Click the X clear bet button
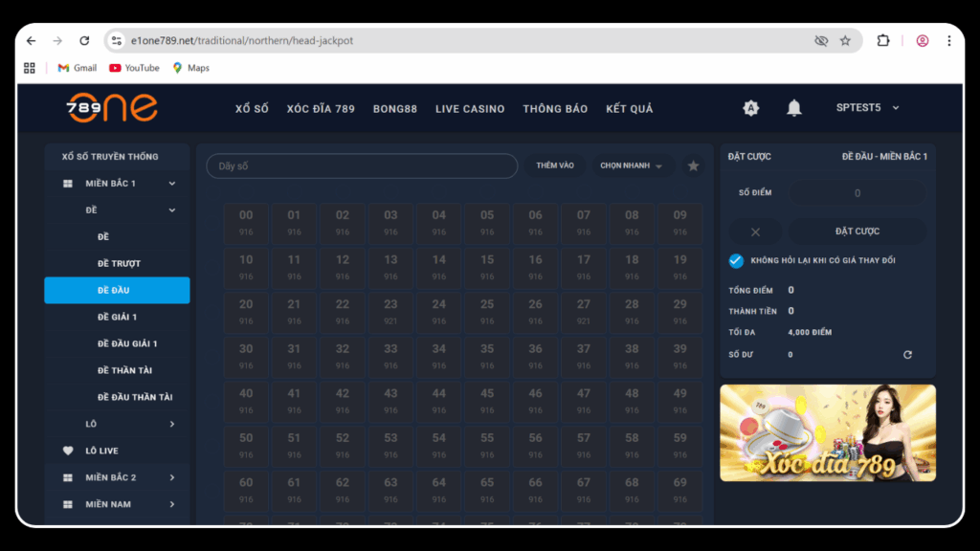Screen dimensions: 980x551 [x=755, y=231]
